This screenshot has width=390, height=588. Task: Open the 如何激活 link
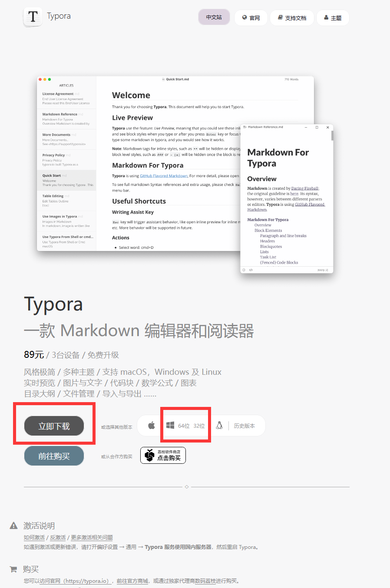coord(34,538)
